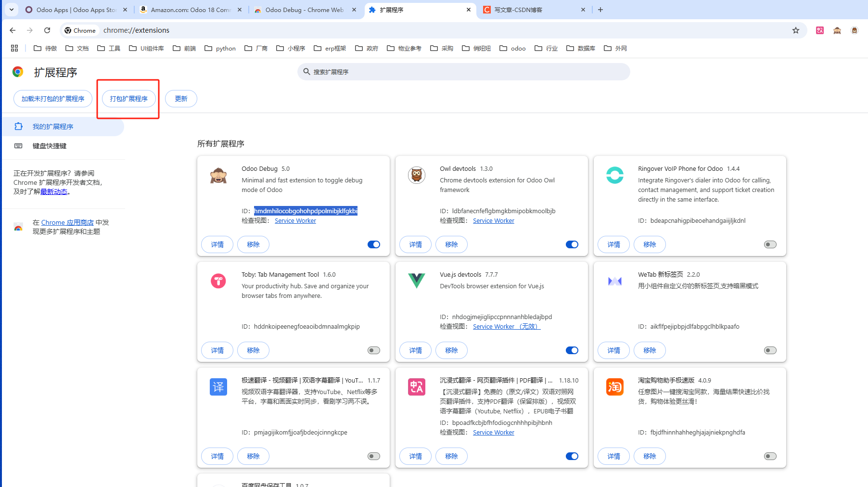Bookmark this page via the star icon
Screen dimensions: 868x487
pyautogui.click(x=796, y=30)
